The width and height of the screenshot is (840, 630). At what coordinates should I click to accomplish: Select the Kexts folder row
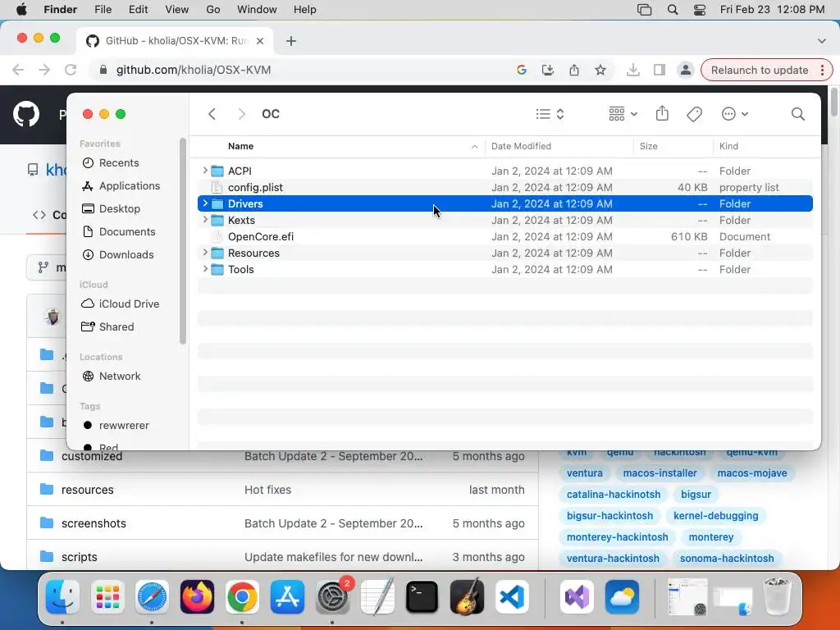coord(505,220)
